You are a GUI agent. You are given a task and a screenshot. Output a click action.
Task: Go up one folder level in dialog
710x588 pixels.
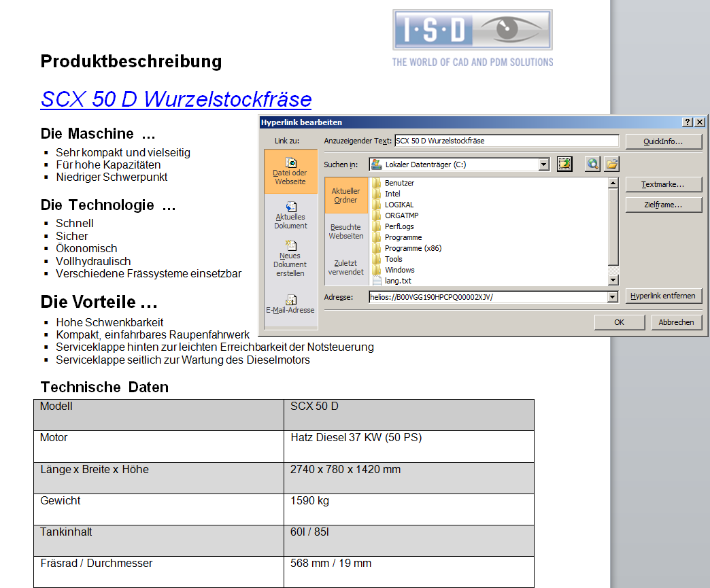(564, 165)
